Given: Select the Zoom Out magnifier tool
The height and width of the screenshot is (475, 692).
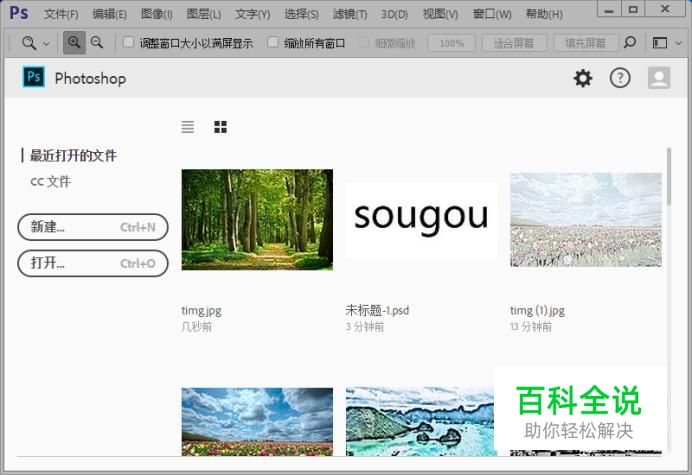Looking at the screenshot, I should click(x=97, y=43).
